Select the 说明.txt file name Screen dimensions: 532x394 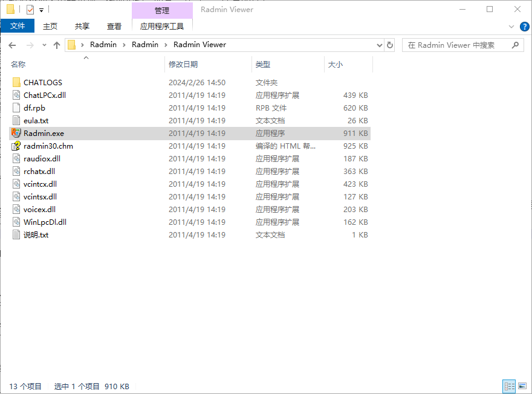pos(36,235)
